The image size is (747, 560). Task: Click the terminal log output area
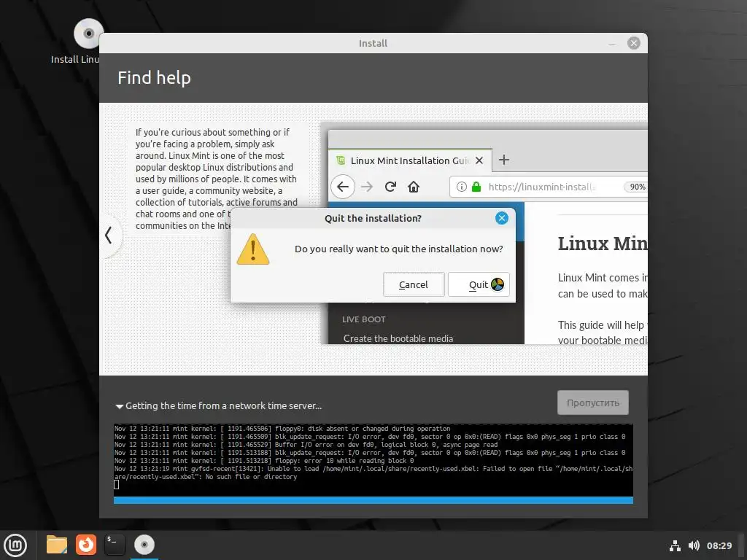pos(373,460)
